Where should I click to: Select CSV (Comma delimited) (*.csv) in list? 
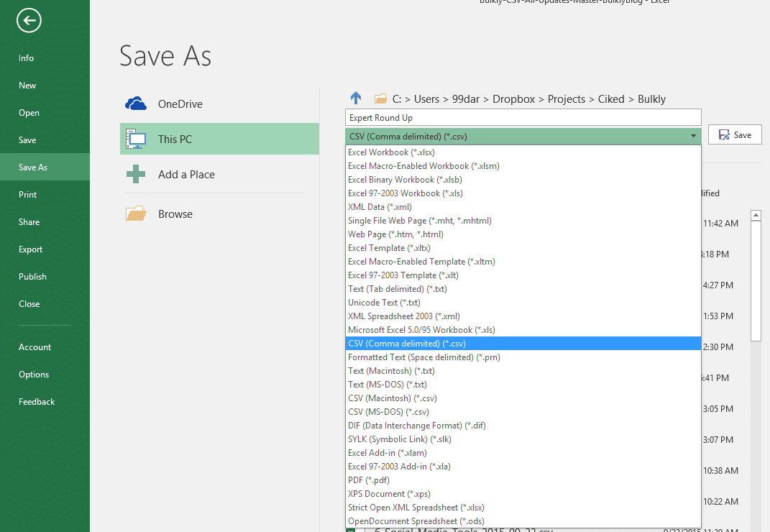click(x=523, y=344)
